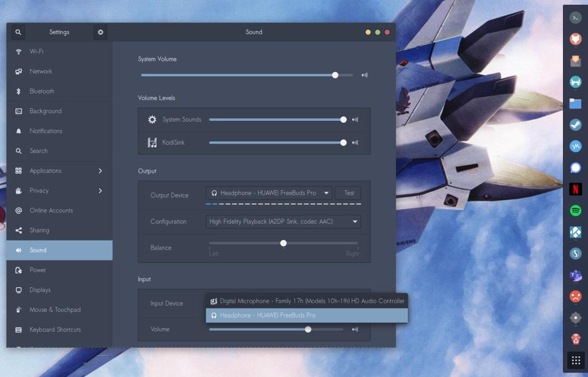This screenshot has height=377, width=588.
Task: Mute input volume via speaker icon
Action: pyautogui.click(x=355, y=330)
